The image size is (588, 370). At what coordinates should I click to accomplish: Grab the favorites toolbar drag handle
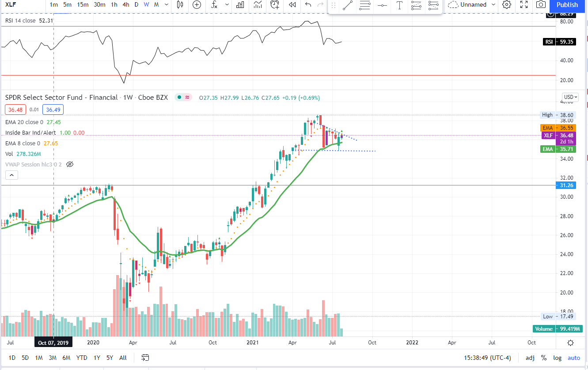tap(334, 5)
